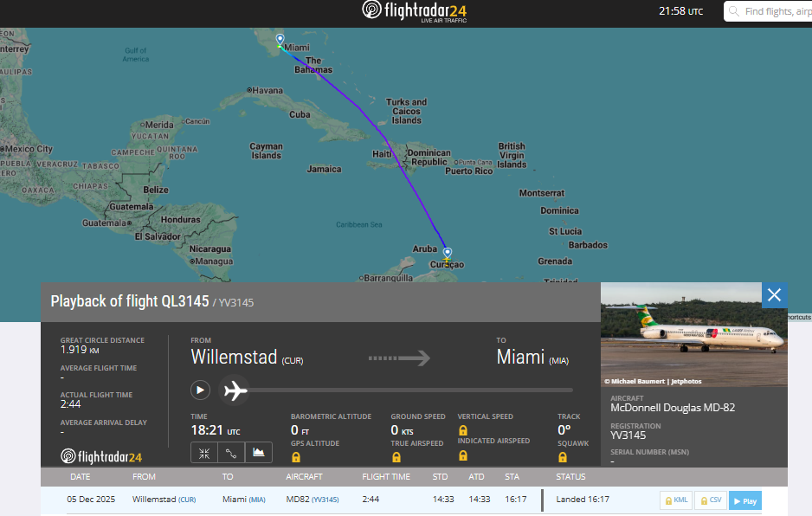Click the Flightradar24 logo in header
The height and width of the screenshot is (516, 812).
click(x=413, y=11)
